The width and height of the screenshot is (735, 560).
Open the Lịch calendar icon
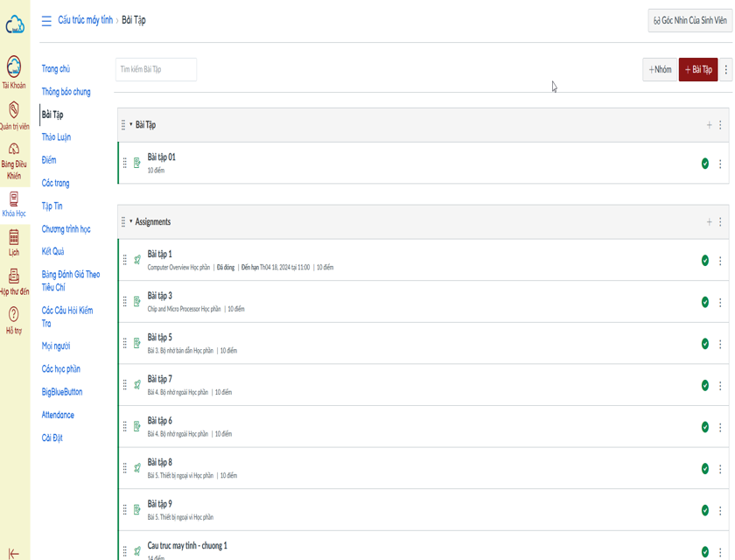(x=14, y=237)
